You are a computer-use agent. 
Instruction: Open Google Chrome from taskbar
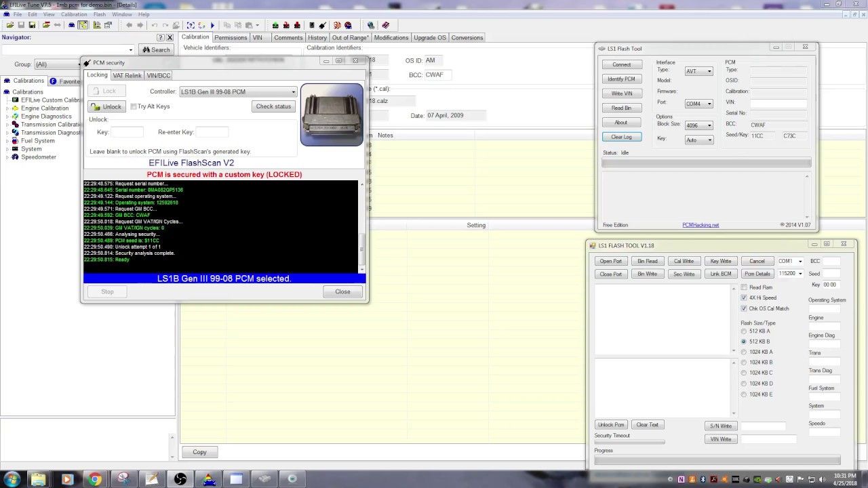95,479
